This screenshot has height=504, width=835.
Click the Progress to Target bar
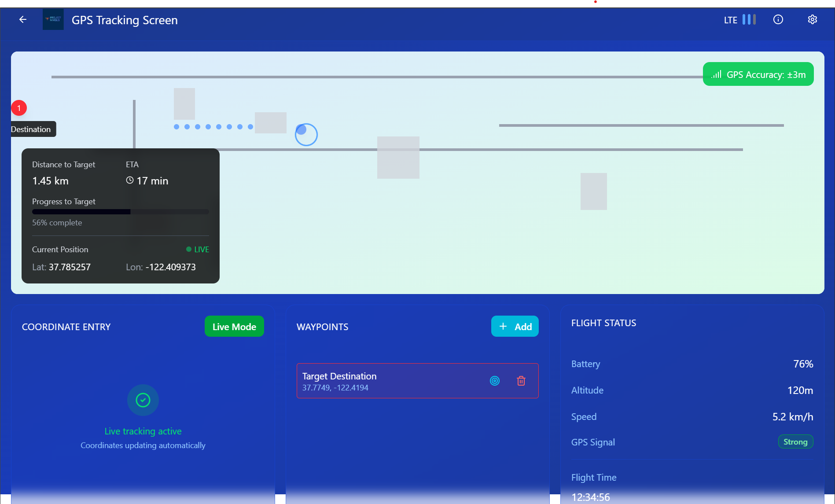pyautogui.click(x=120, y=212)
